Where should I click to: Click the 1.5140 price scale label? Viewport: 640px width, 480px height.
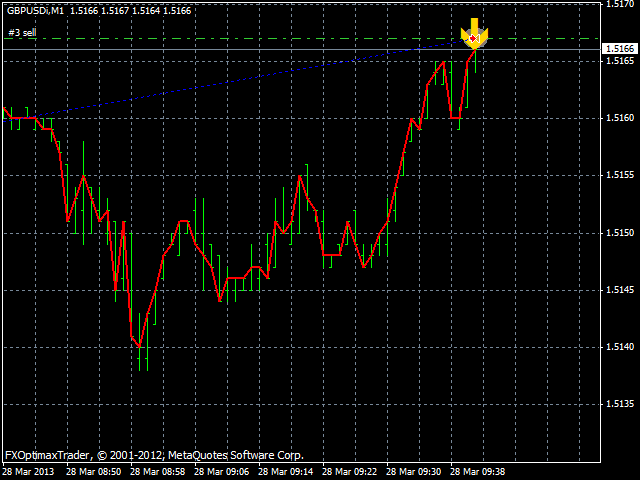coord(620,347)
